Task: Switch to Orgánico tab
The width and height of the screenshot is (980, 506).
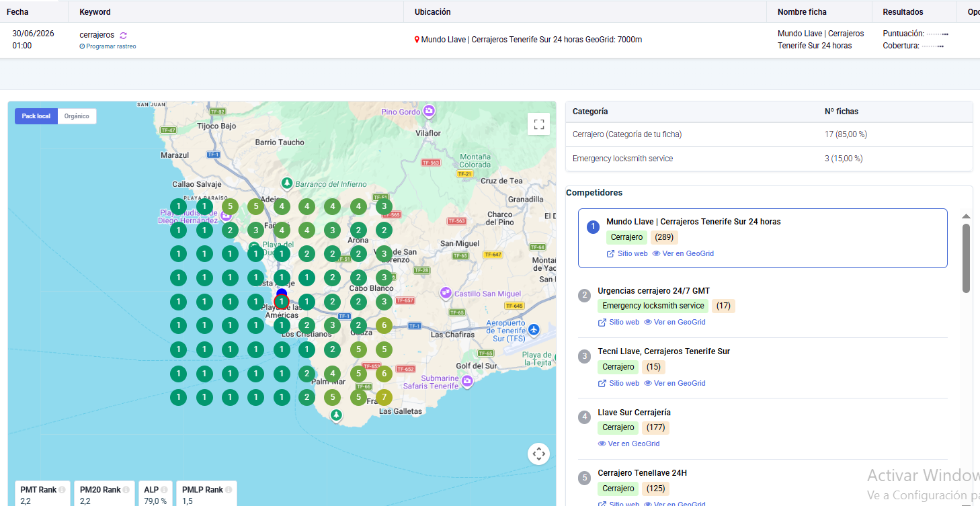Action: click(77, 116)
